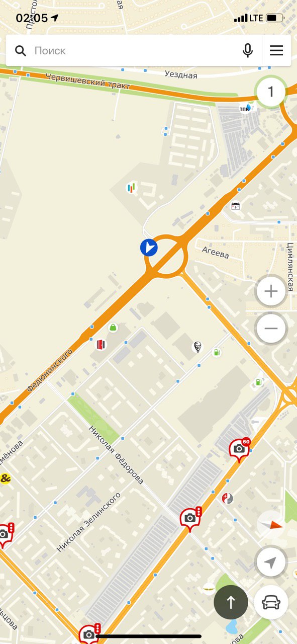Tap the magnifying glass search icon
The image size is (297, 644).
(21, 50)
